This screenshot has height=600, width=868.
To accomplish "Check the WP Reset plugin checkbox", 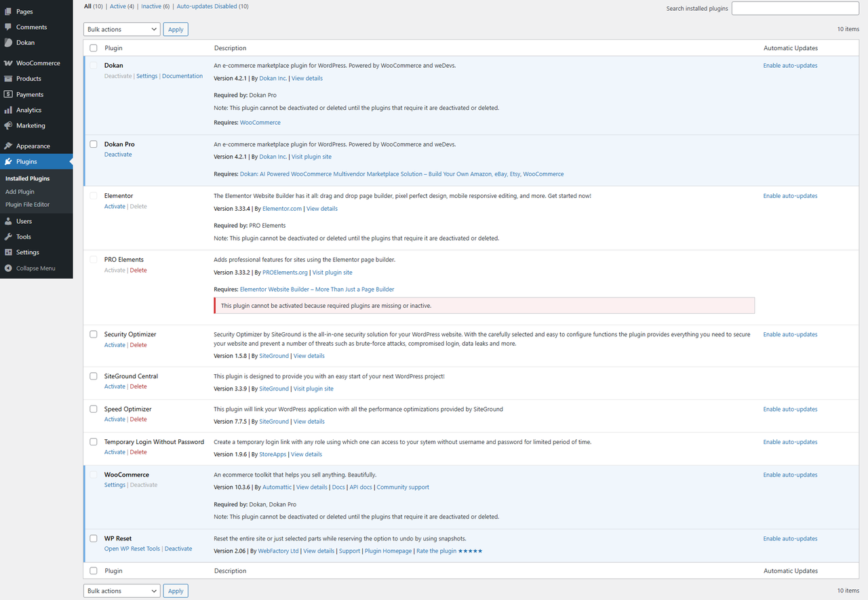I will pyautogui.click(x=94, y=538).
